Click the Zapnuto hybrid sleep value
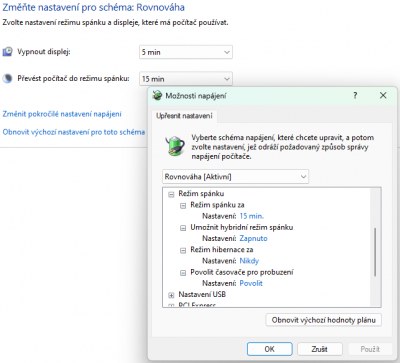 pyautogui.click(x=253, y=238)
